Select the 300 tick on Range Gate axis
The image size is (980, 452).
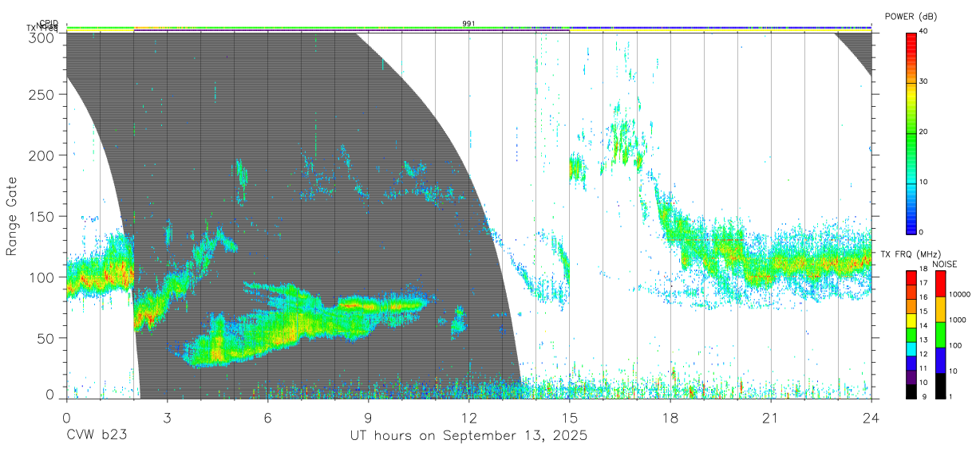pyautogui.click(x=42, y=38)
